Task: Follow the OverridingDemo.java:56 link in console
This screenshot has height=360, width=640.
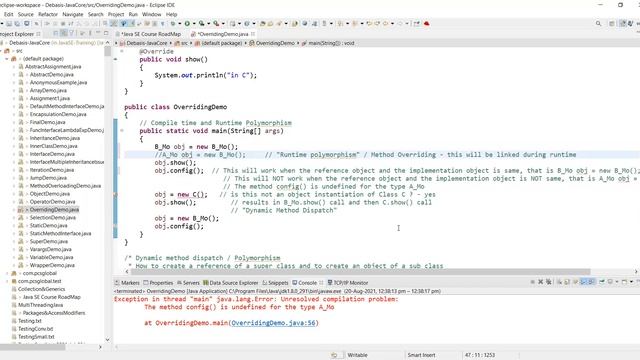Action: pos(273,323)
